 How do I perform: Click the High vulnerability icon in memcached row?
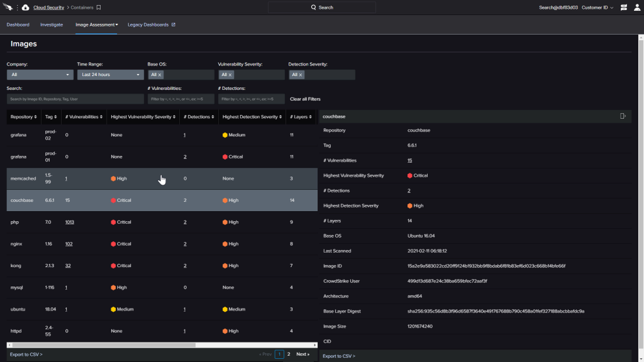point(113,178)
